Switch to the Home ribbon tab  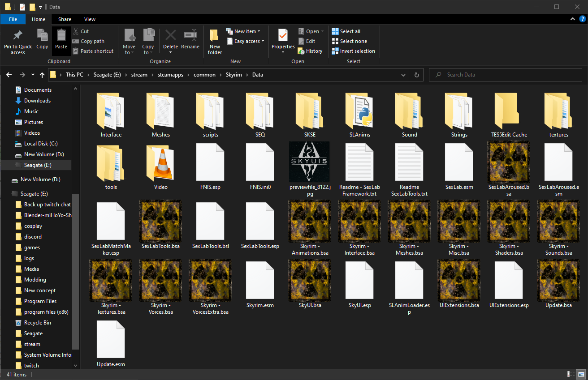(x=39, y=19)
